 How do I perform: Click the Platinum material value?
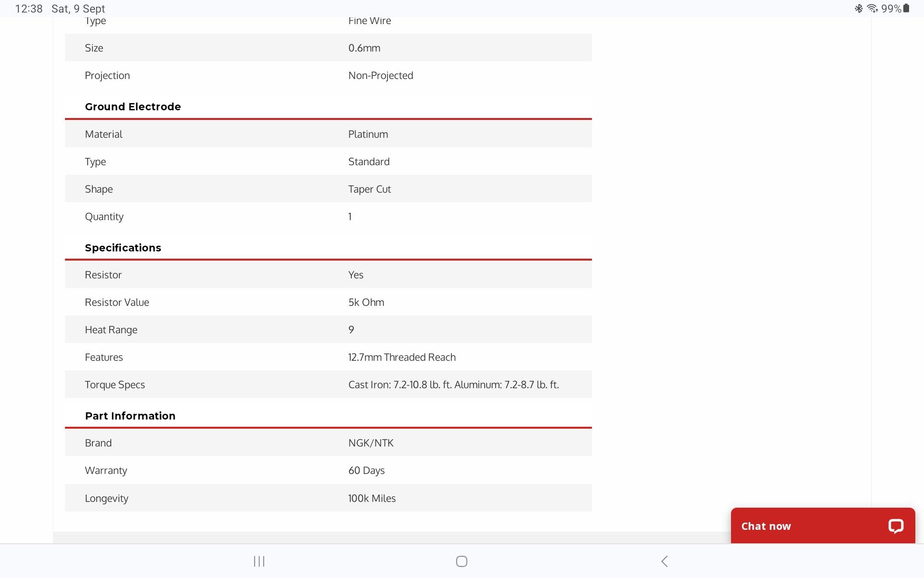(368, 134)
